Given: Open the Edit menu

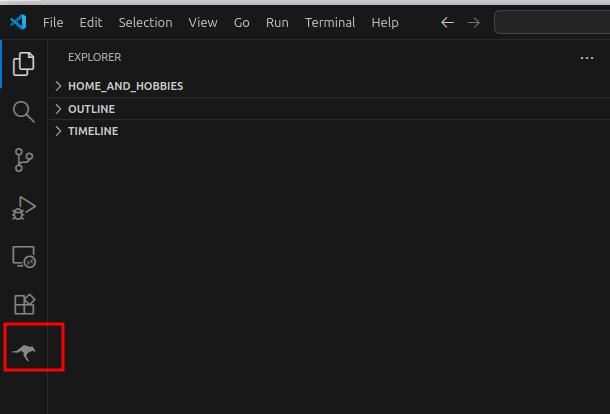Looking at the screenshot, I should [x=91, y=22].
